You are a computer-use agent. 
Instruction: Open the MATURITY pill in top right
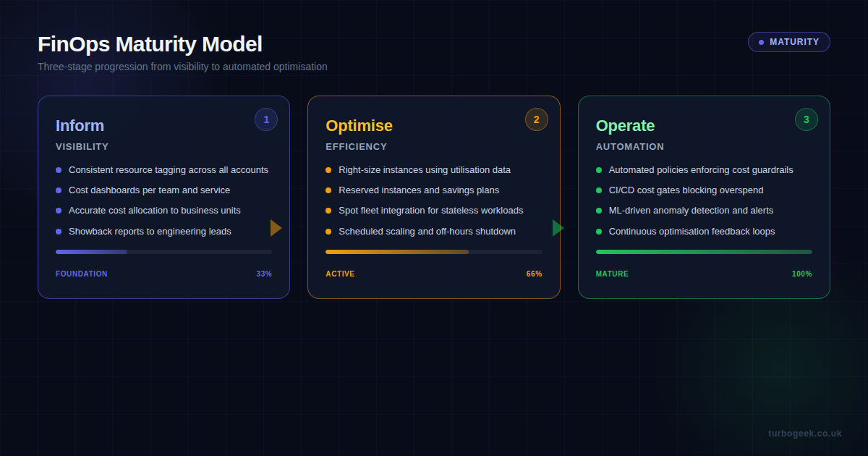coord(788,41)
